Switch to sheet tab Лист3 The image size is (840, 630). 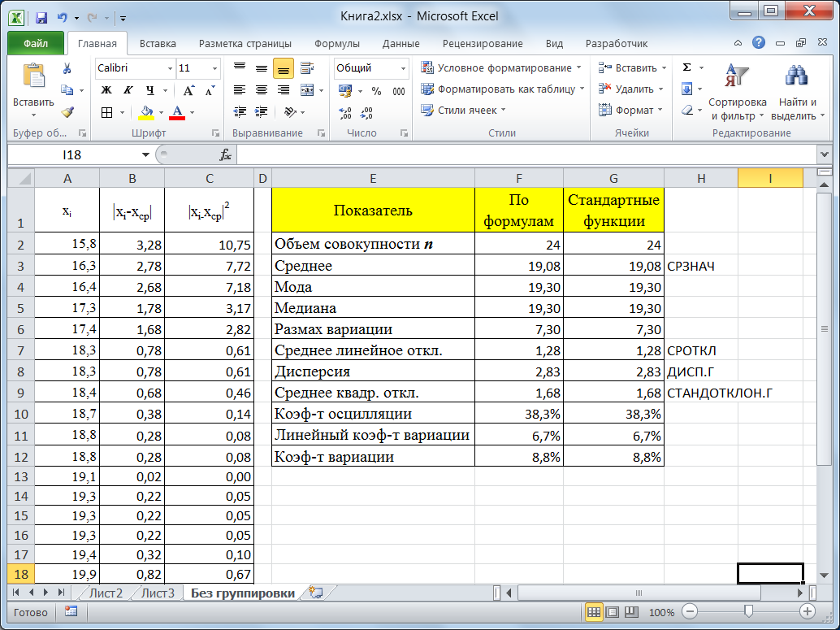(x=158, y=593)
